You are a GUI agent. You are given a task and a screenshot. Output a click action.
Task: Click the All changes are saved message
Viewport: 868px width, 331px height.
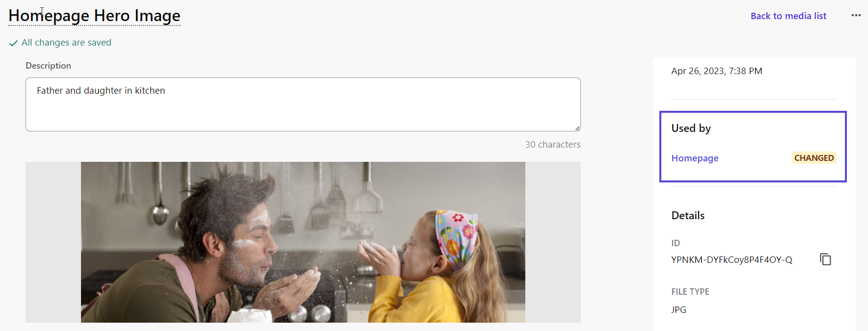click(66, 43)
